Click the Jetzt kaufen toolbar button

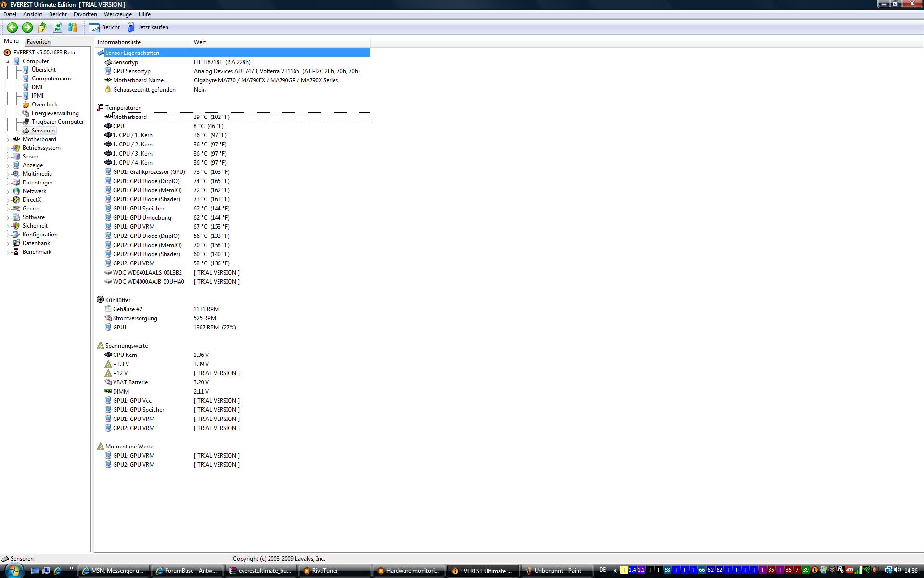[x=148, y=27]
